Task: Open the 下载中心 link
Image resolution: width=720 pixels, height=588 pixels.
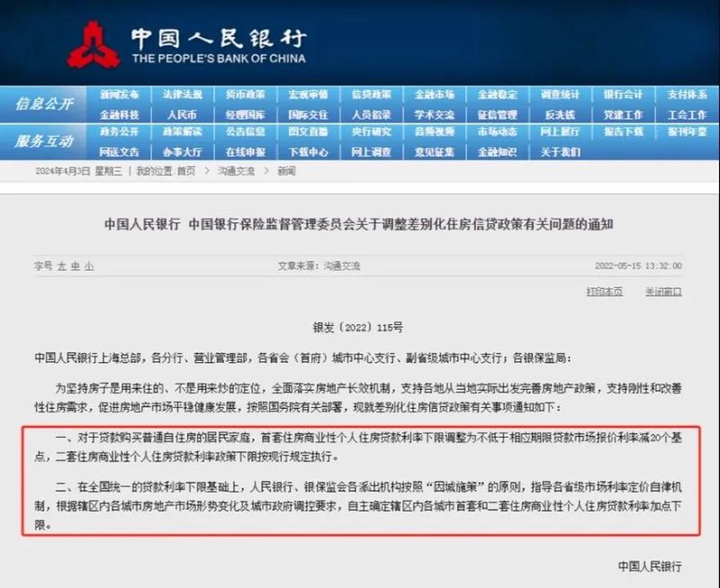Action: (308, 152)
